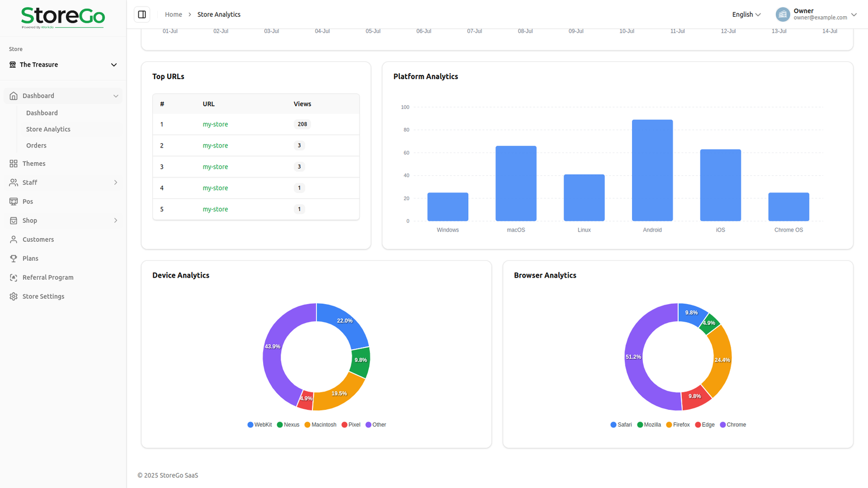Click the Themes grid icon
This screenshot has width=868, height=488.
pos(14,164)
